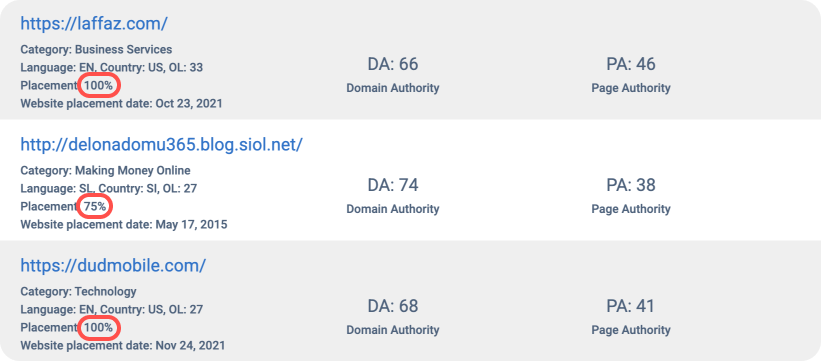Select the DA: 74 value
The height and width of the screenshot is (361, 821).
pos(393,185)
